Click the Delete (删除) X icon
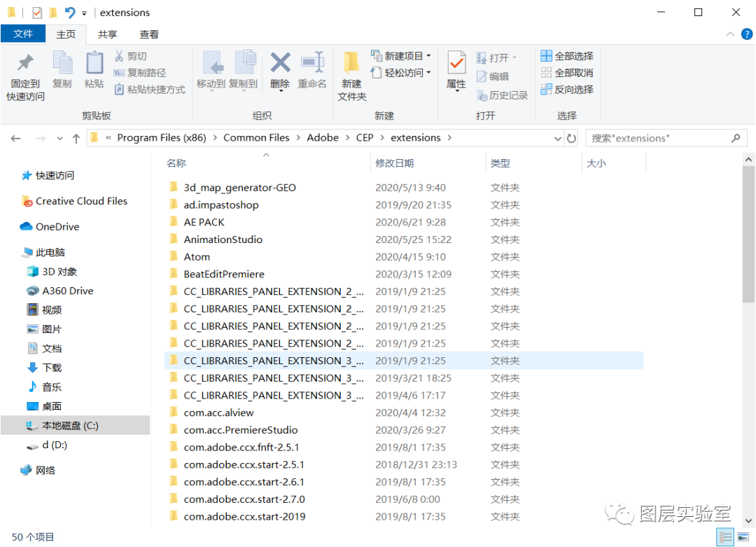The height and width of the screenshot is (547, 756). tap(280, 63)
